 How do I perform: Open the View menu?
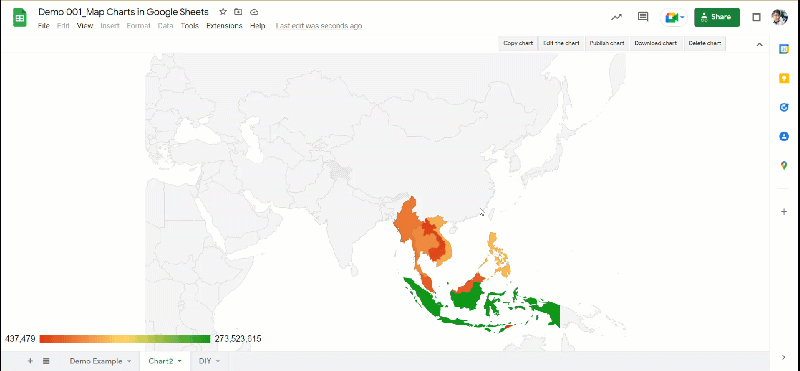tap(85, 26)
